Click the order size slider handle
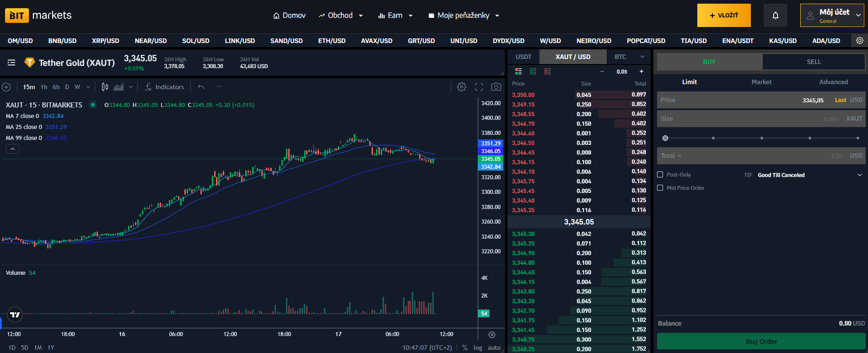The height and width of the screenshot is (353, 868). tap(665, 138)
